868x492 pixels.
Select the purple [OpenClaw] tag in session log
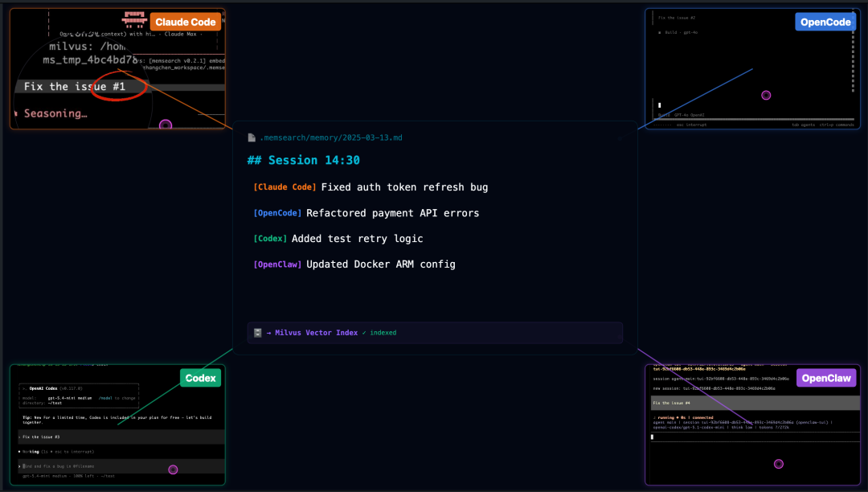pyautogui.click(x=277, y=264)
